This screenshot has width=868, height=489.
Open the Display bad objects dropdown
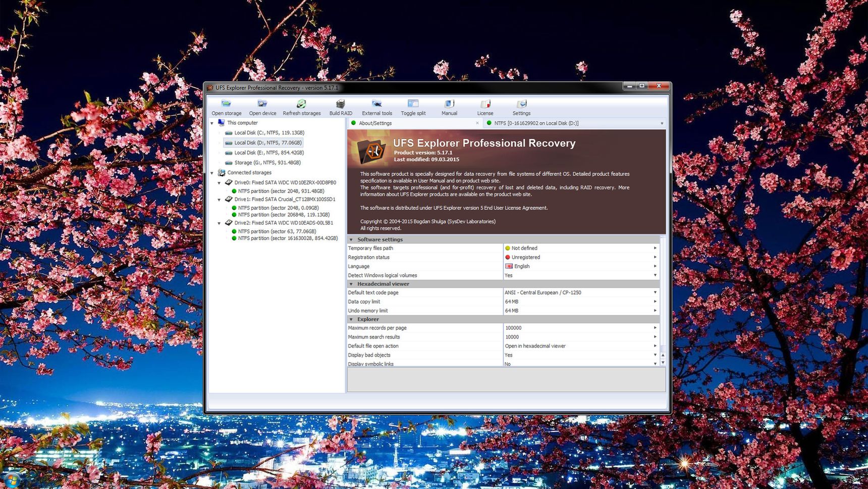[x=655, y=355]
